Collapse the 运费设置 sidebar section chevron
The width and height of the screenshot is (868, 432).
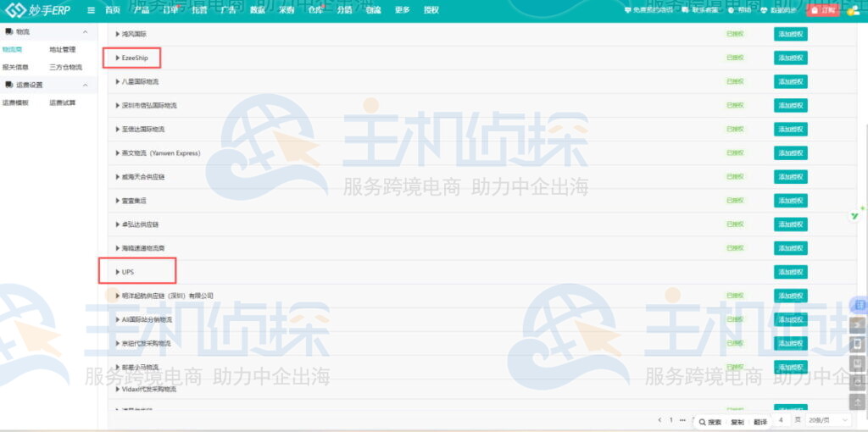point(86,85)
